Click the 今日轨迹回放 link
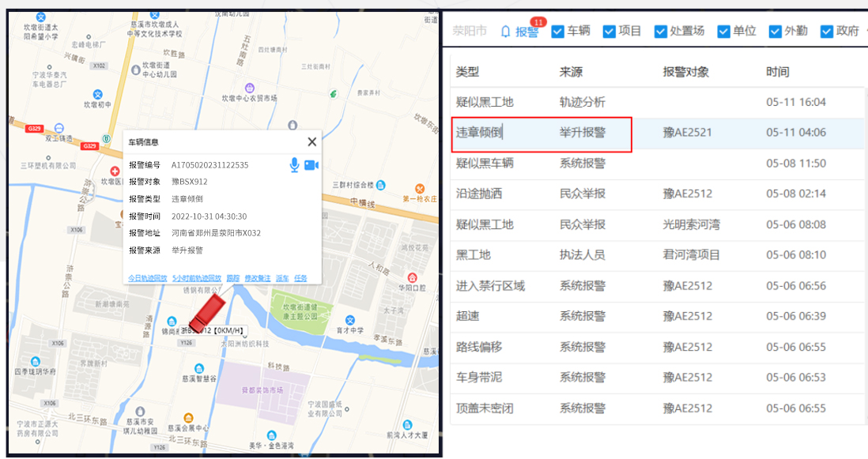The width and height of the screenshot is (868, 459). tap(148, 278)
